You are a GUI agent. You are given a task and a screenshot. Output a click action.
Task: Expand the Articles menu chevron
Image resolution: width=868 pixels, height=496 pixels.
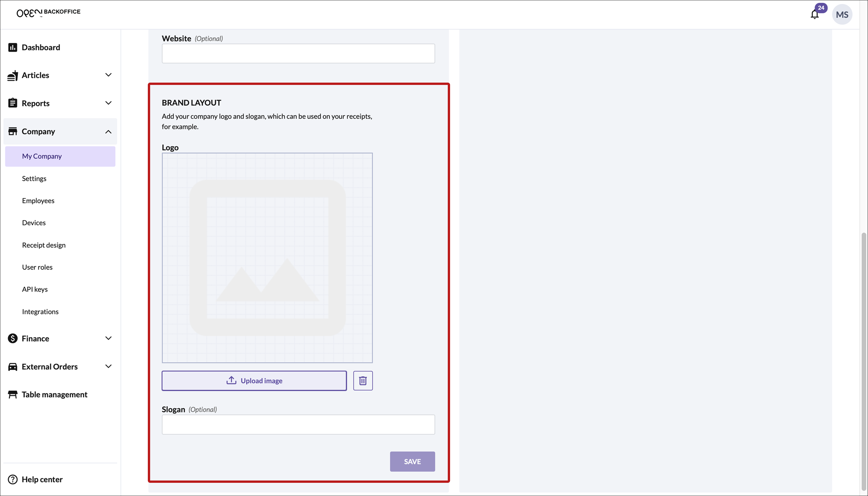[108, 75]
